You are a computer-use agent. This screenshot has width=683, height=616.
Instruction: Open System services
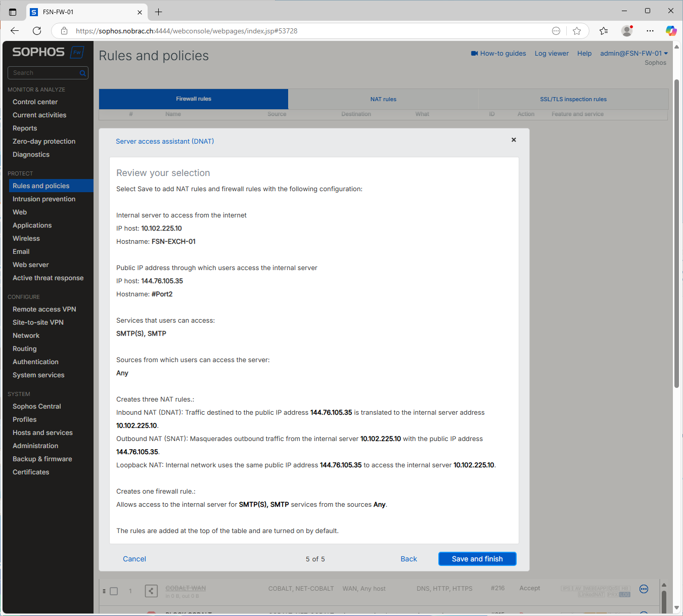[38, 375]
